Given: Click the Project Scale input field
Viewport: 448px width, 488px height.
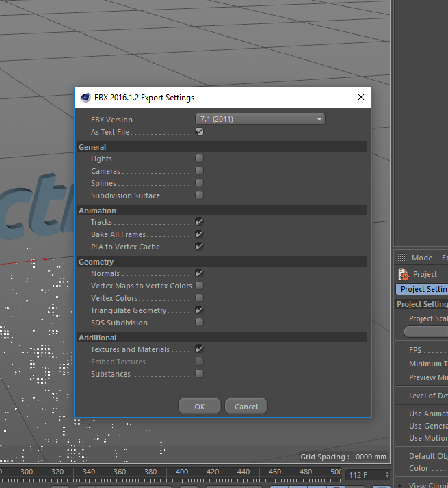Looking at the screenshot, I should coord(426,331).
